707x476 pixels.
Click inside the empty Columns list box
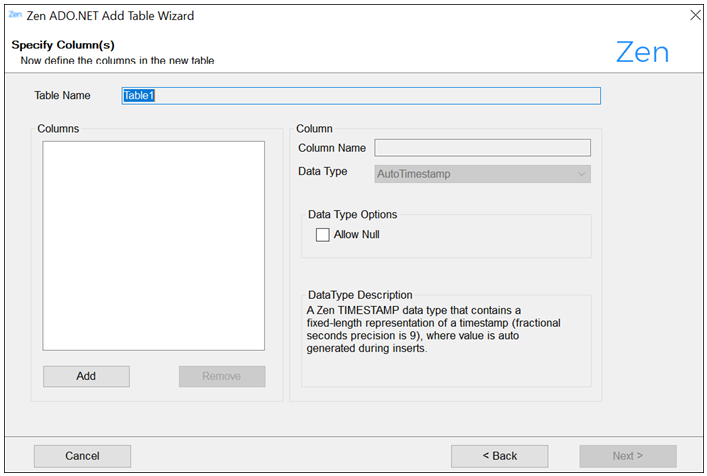point(153,245)
